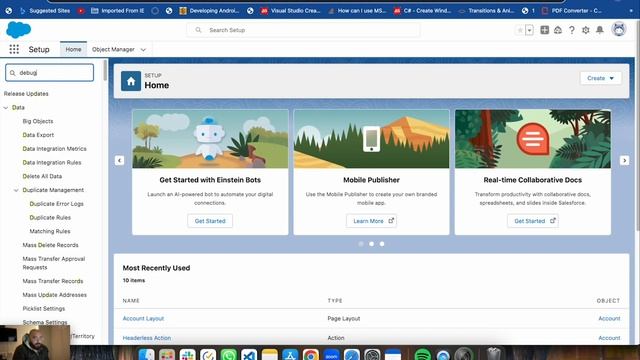
Task: Open the Suggested Sites bookmark
Action: tap(45, 11)
